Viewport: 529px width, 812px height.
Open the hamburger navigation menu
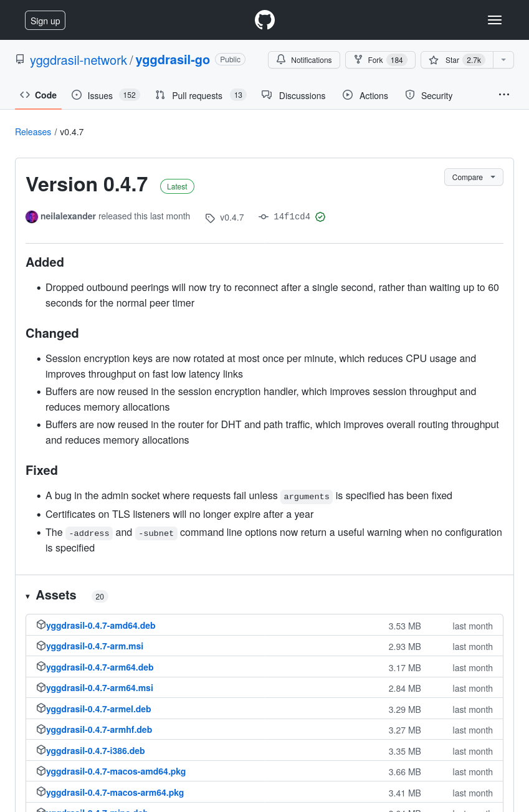pyautogui.click(x=495, y=19)
